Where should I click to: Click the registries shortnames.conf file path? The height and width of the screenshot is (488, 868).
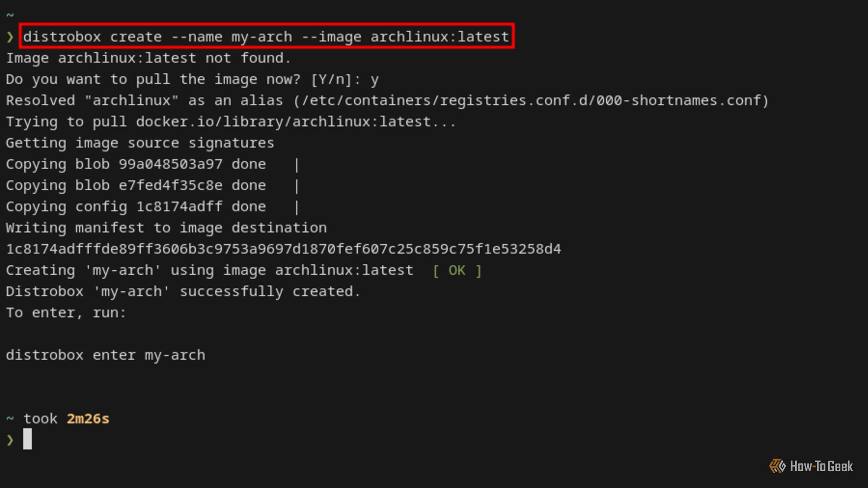(x=532, y=100)
